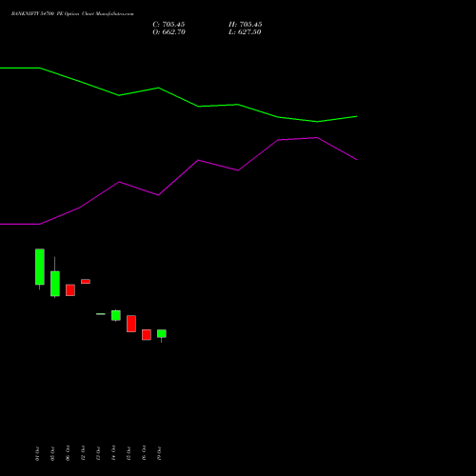The height and width of the screenshot is (476, 476).
Task: Select the low value 'L: 627.50'
Action: pos(245,32)
